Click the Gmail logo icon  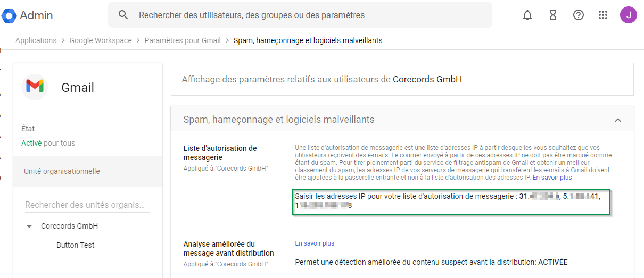click(x=35, y=87)
